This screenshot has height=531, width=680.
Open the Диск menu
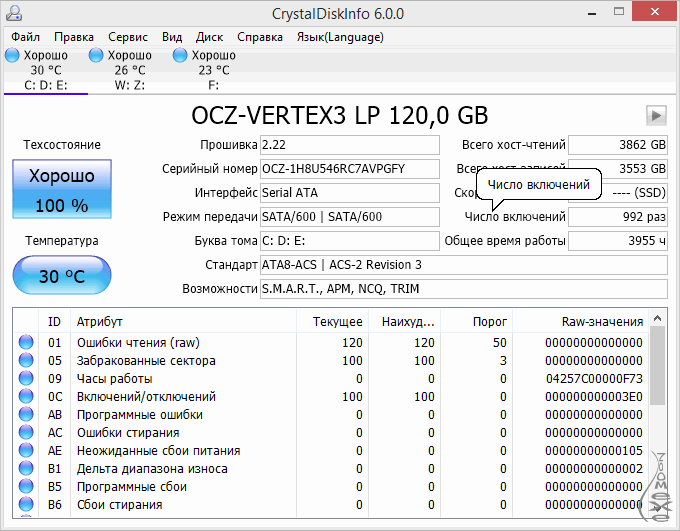point(209,37)
